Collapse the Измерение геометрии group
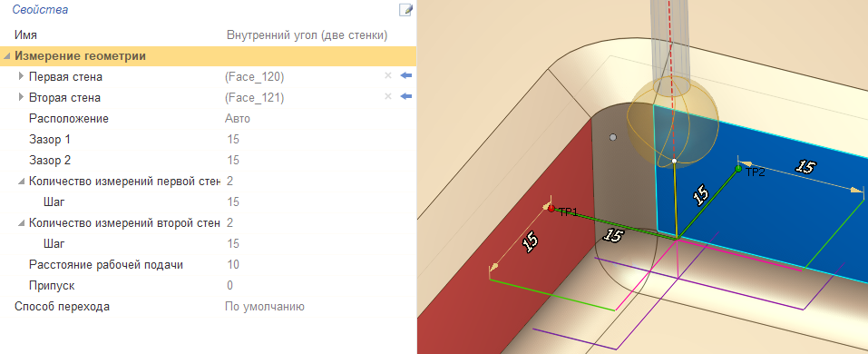This screenshot has width=868, height=354. [6, 56]
